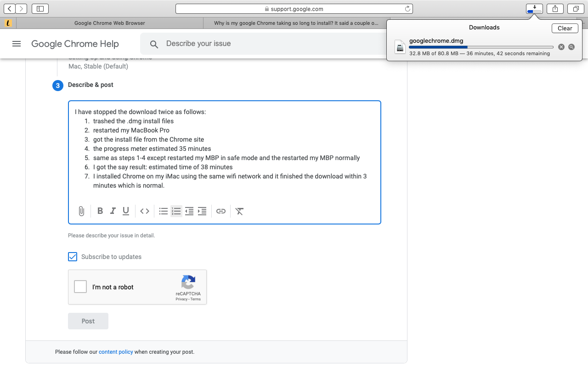
Task: Click the support.google.com address bar
Action: (294, 9)
